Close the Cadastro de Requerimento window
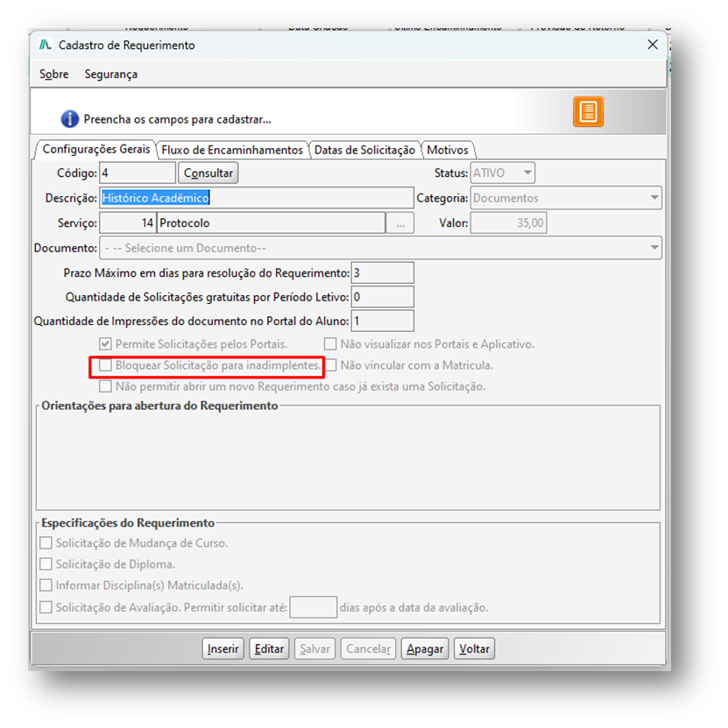The height and width of the screenshot is (728, 728). point(653,45)
